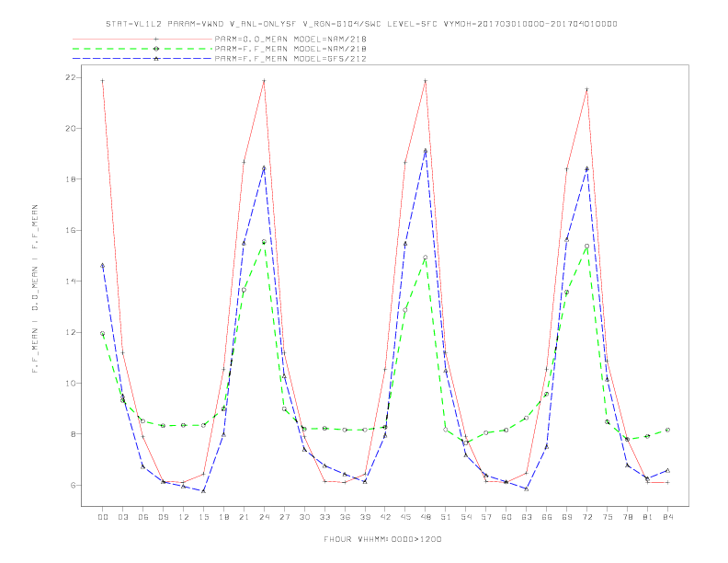The height and width of the screenshot is (563, 728).
Task: Click x-axis tick label 15
Action: tap(203, 517)
